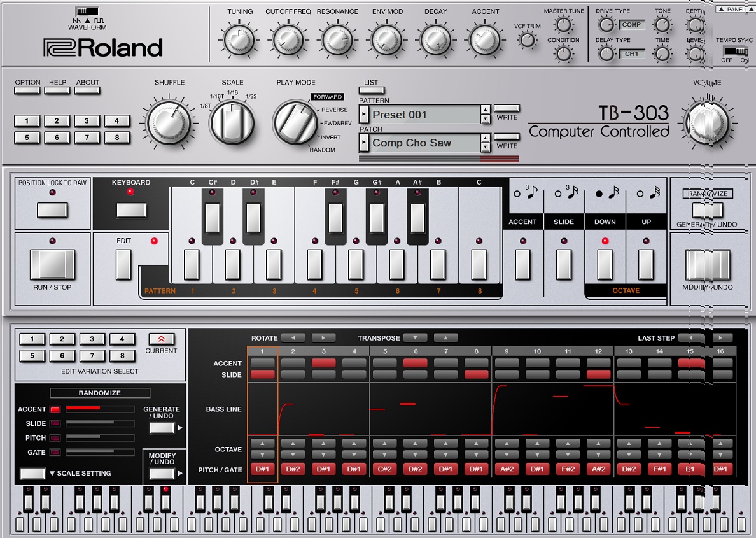This screenshot has width=756, height=538.
Task: Toggle the SLIDE function button
Action: 564,265
